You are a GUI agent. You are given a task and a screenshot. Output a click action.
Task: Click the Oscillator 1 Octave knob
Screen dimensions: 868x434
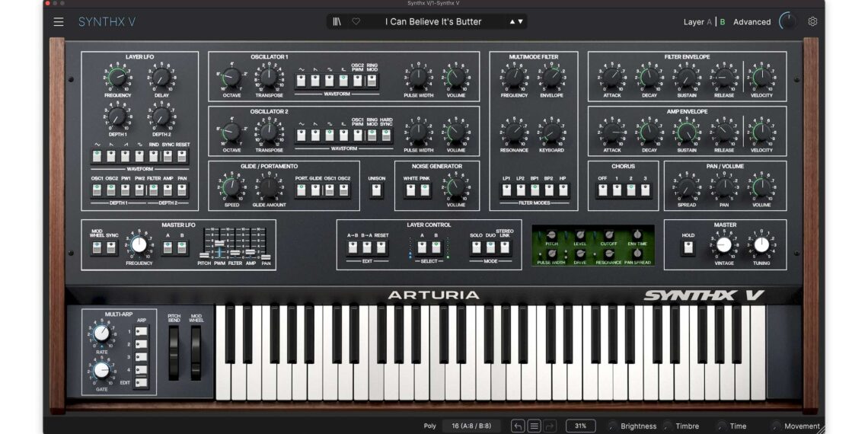click(x=231, y=78)
